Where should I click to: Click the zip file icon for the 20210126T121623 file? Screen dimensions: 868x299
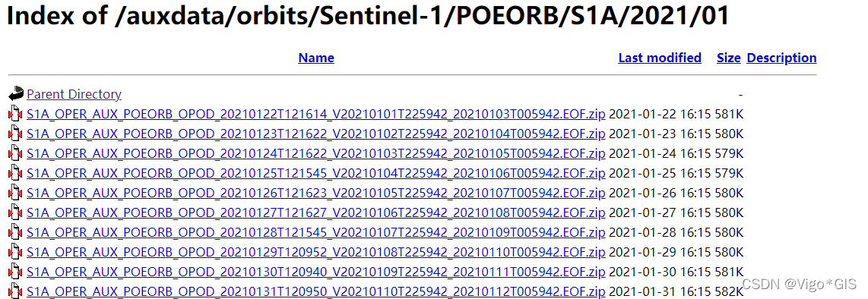pyautogui.click(x=15, y=194)
